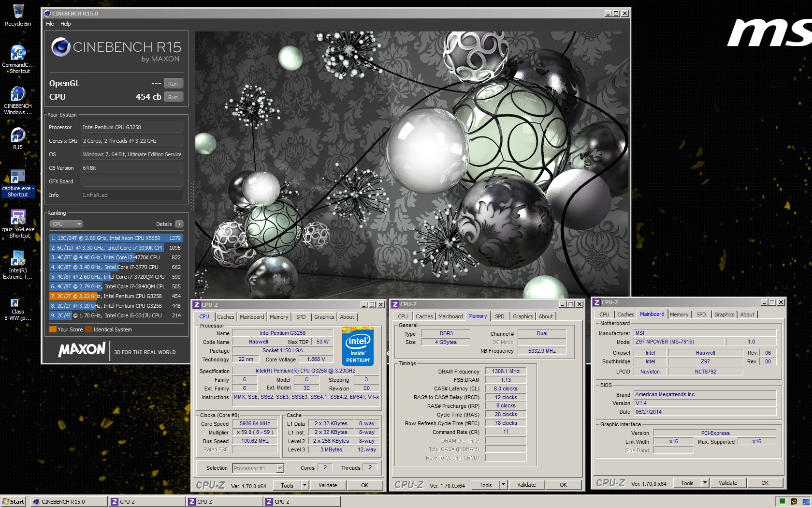Click the orange Your Score legend swatch
Image resolution: width=812 pixels, height=508 pixels.
tap(53, 329)
